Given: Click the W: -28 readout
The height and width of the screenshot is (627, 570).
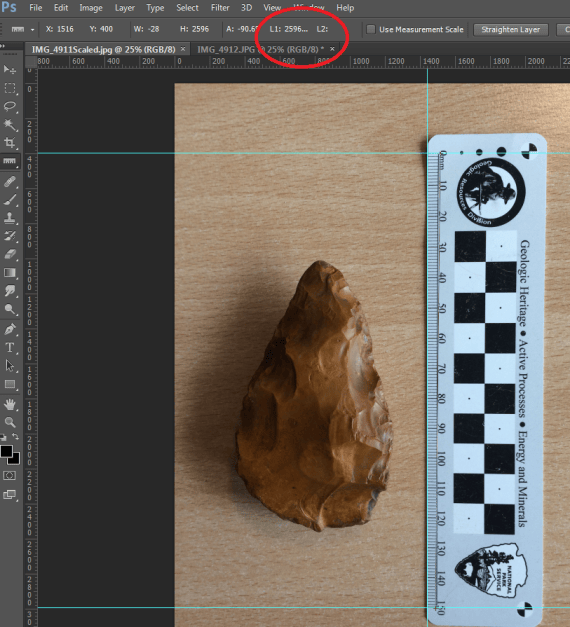Looking at the screenshot, I should 146,29.
